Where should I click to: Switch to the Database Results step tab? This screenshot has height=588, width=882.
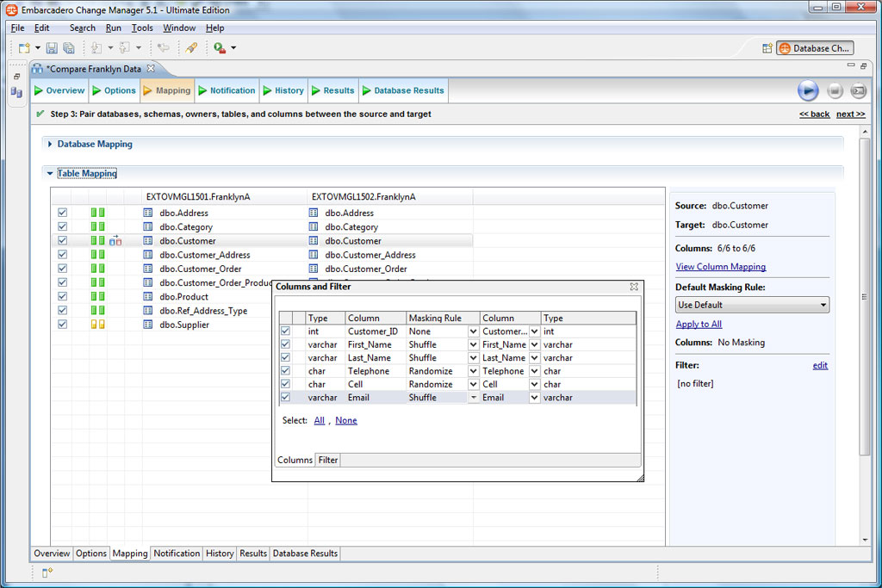click(x=403, y=90)
